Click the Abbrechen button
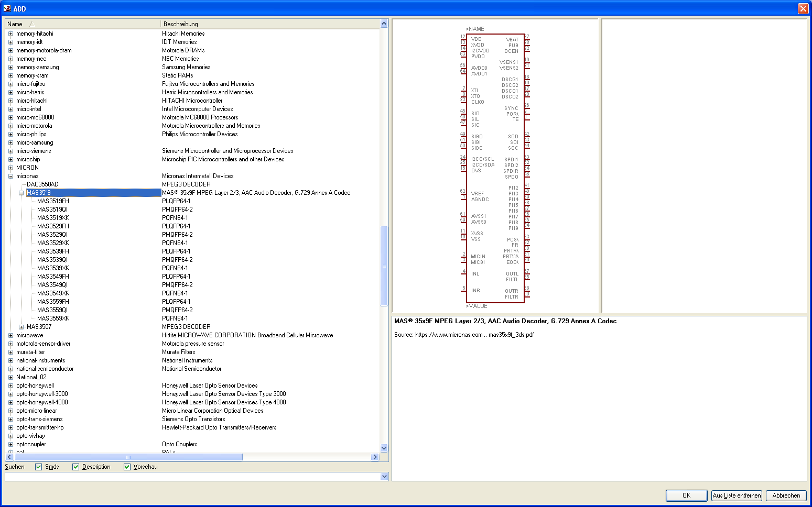 pyautogui.click(x=786, y=495)
